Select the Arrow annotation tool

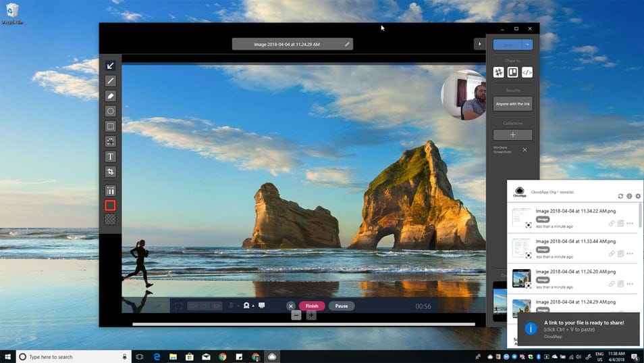click(x=111, y=66)
